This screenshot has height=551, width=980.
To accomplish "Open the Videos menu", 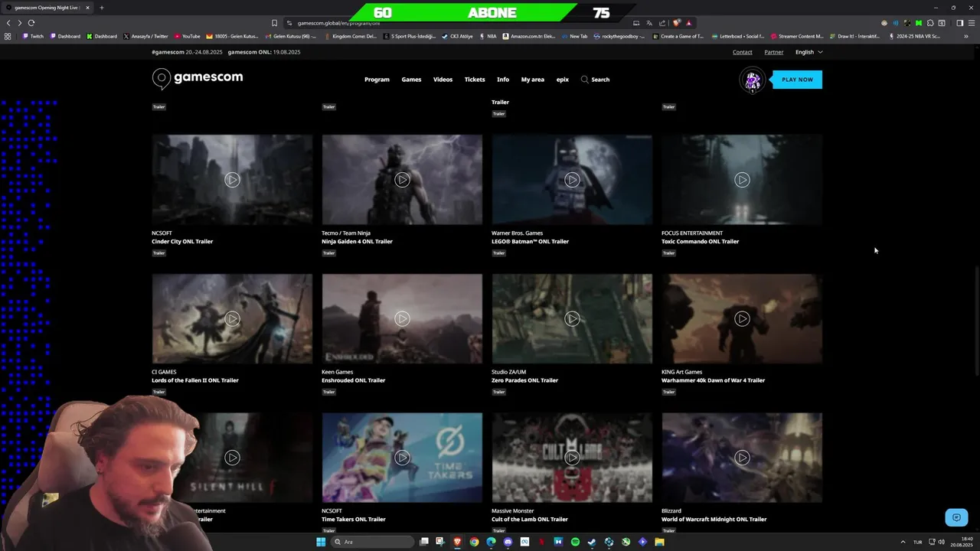I will tap(443, 80).
